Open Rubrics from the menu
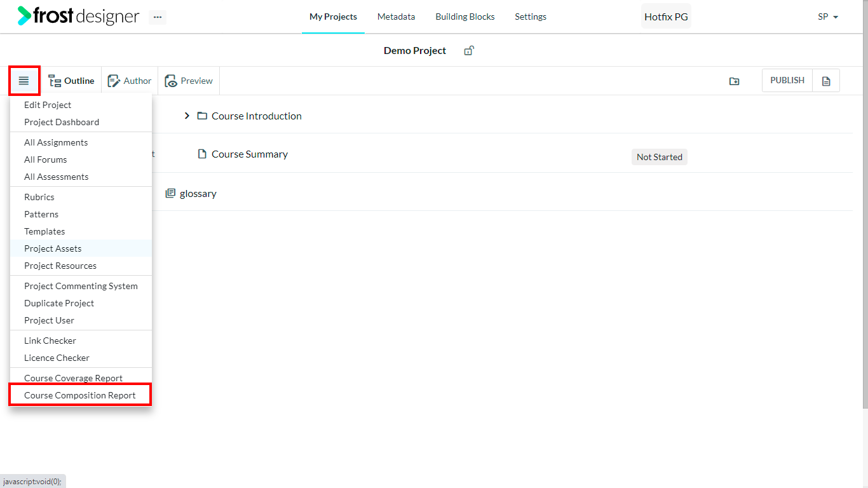The image size is (868, 488). pyautogui.click(x=81, y=197)
